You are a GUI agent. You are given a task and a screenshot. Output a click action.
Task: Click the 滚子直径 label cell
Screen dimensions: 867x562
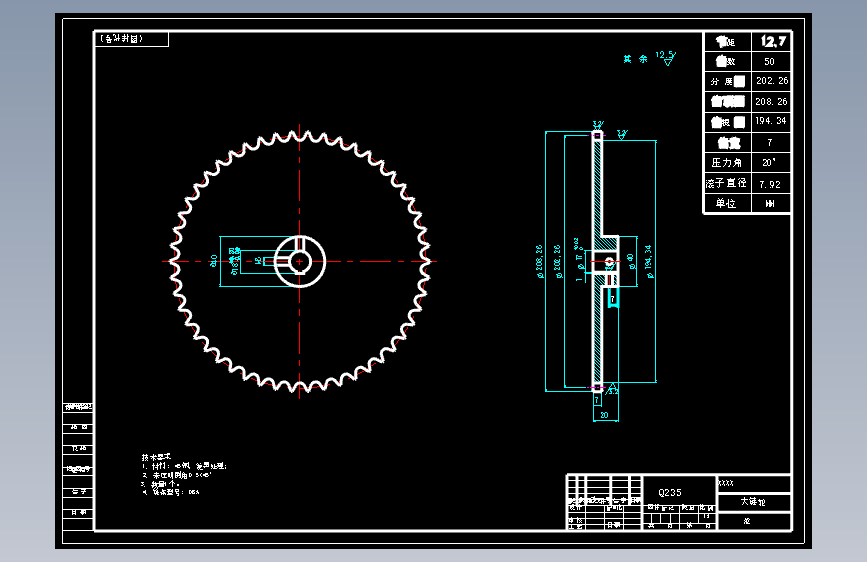click(726, 183)
